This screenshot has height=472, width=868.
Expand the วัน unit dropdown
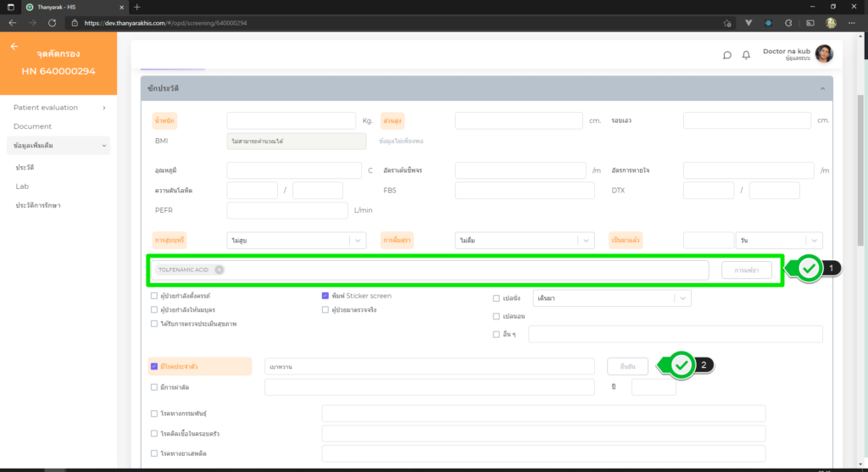pos(778,241)
